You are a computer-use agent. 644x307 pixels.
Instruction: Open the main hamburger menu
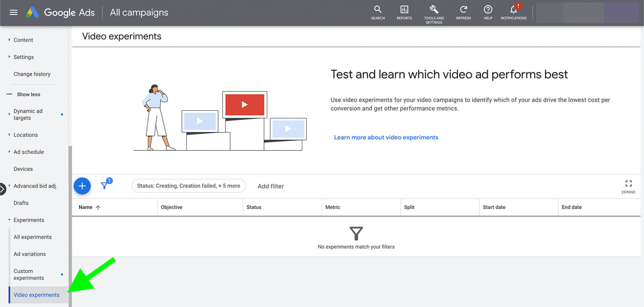pos(13,12)
